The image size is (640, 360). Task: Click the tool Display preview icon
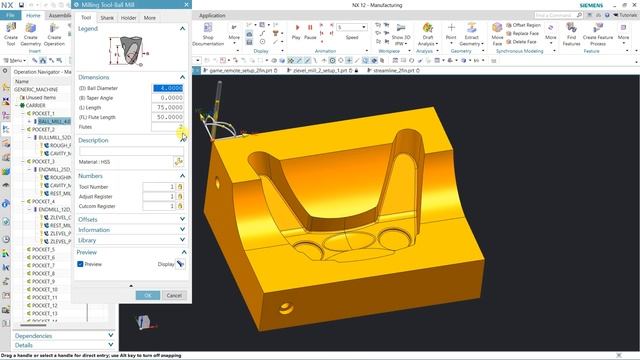180,264
